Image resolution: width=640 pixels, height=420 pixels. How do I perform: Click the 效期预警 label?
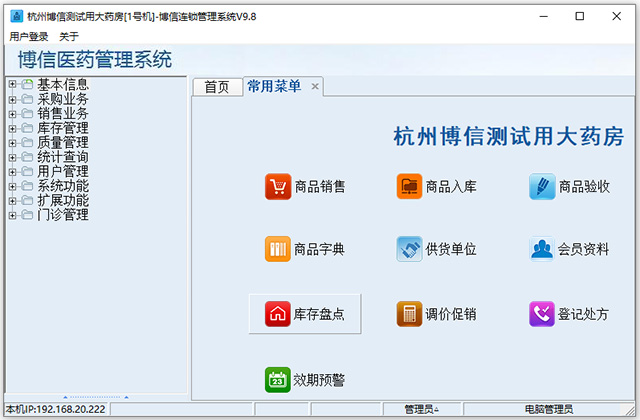tap(319, 380)
